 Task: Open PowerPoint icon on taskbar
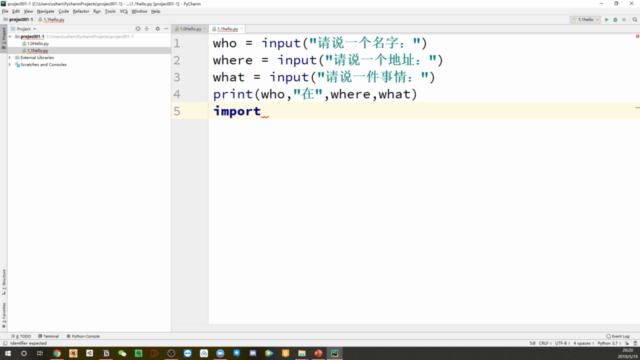318,353
